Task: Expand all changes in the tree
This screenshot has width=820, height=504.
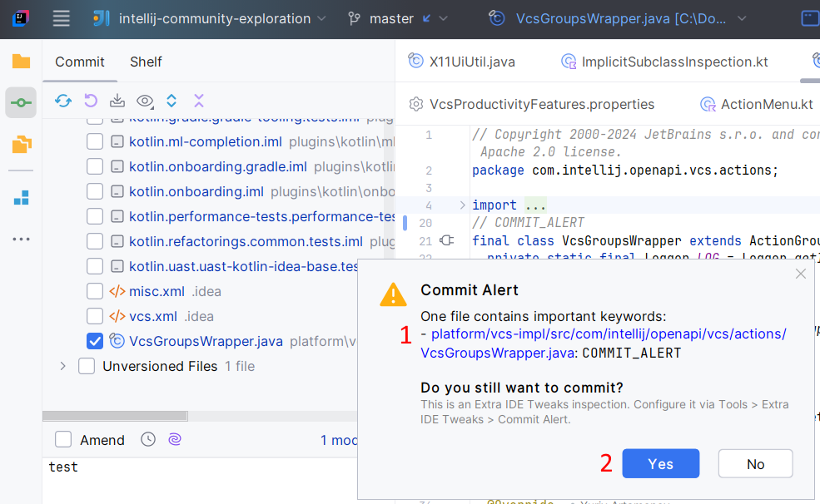Action: click(171, 101)
